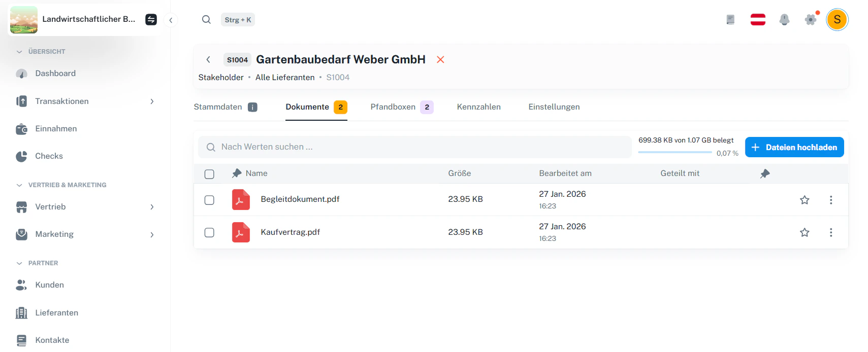Open the documentation book icon
Screen dimensions: 868x352
pos(730,20)
